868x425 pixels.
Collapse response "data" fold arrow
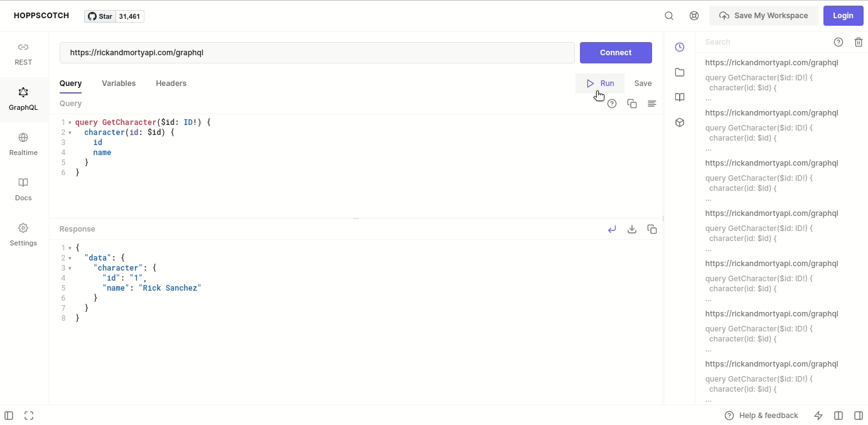[70, 258]
